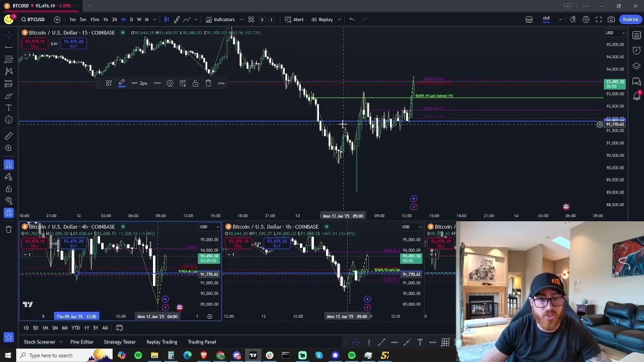Viewport: 644px width, 362px height.
Task: Click the add symbol plus icon
Action: (x=57, y=20)
